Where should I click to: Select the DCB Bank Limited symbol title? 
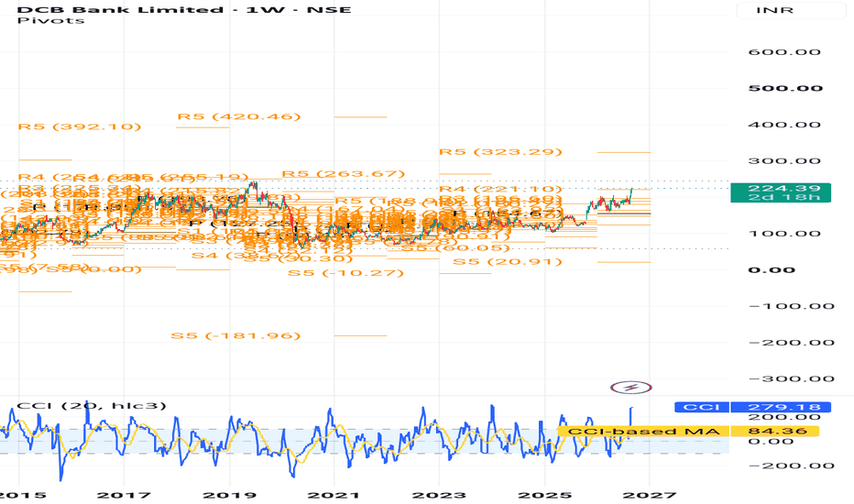(120, 9)
